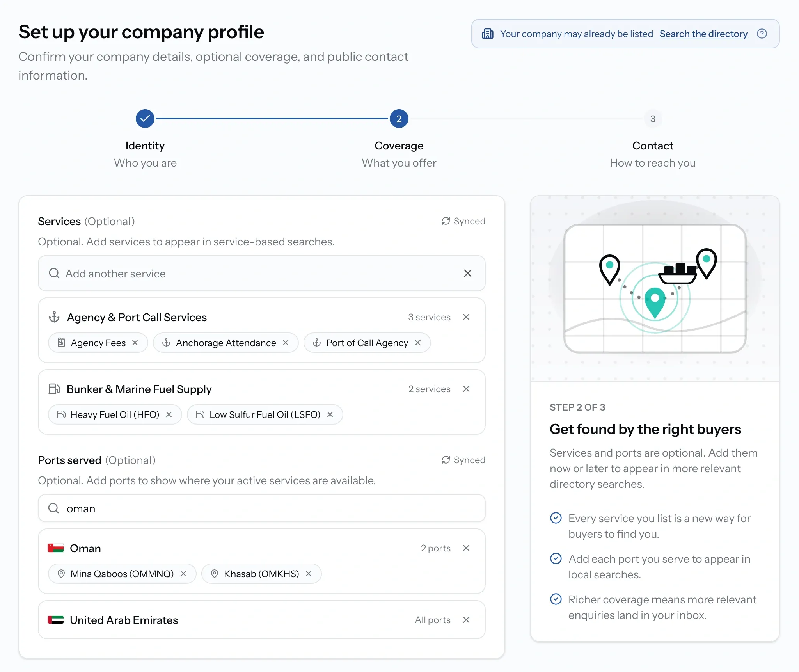Remove the Mina Qaboos (OMMNQ) port chip

183,574
